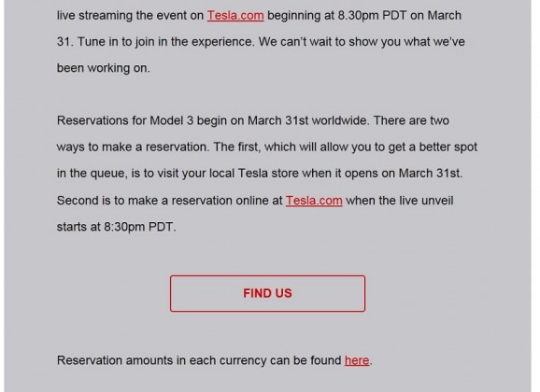Viewport: 540px width, 392px height.
Task: Click the phrase "beginning at 8.30pm PDT on March"
Action: click(x=364, y=16)
